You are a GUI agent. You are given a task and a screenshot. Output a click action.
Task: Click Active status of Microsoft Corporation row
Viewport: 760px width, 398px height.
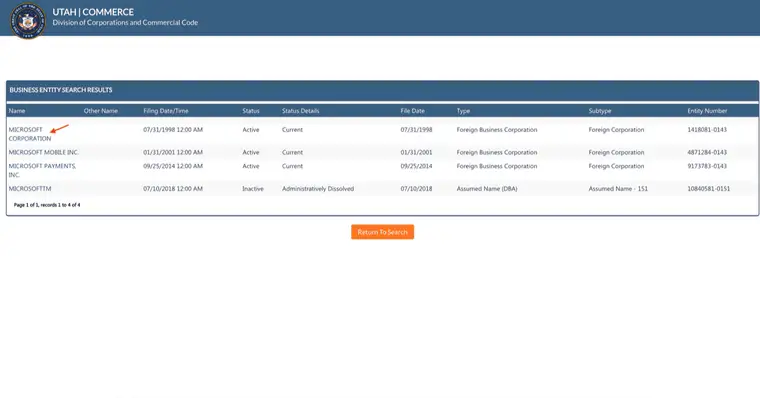coord(251,129)
